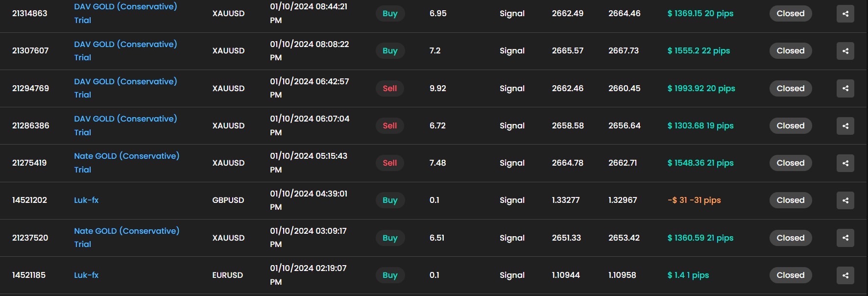The image size is (868, 296).
Task: Click share icon for trade 21237520
Action: pos(845,238)
